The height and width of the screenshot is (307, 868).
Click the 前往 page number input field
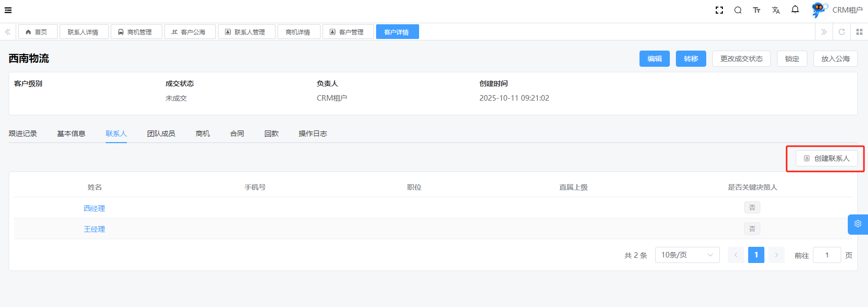coord(827,255)
